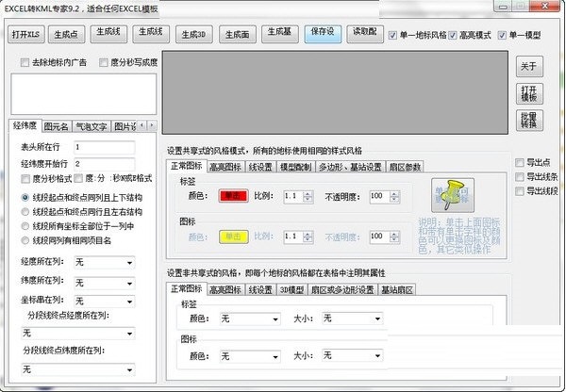
Task: Open non-shared 图标 大小 dropdown
Action: pos(352,355)
